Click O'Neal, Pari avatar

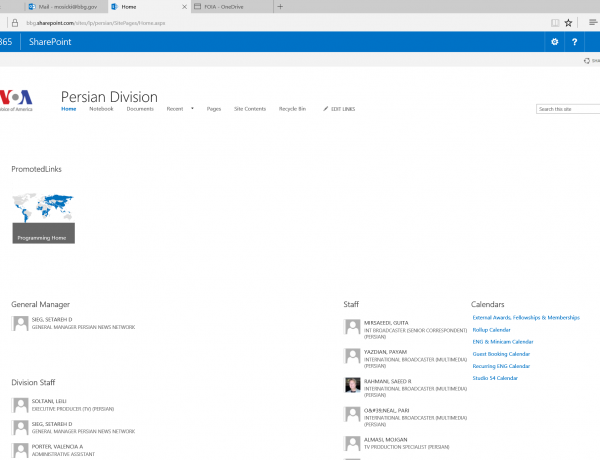[x=352, y=414]
